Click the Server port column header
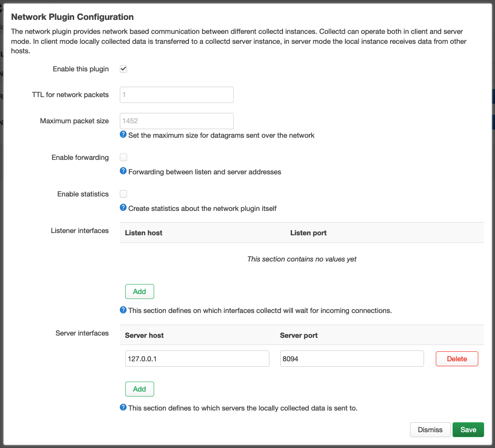This screenshot has height=448, width=495. 299,336
